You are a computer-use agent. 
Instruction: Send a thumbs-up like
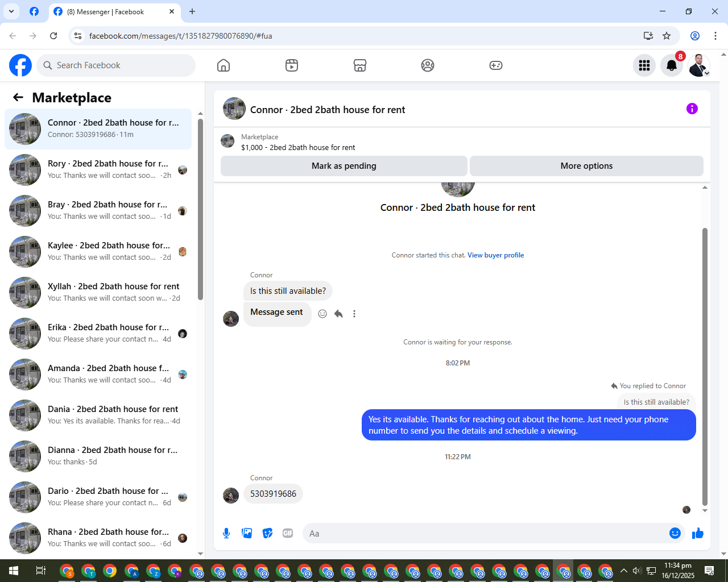click(698, 533)
